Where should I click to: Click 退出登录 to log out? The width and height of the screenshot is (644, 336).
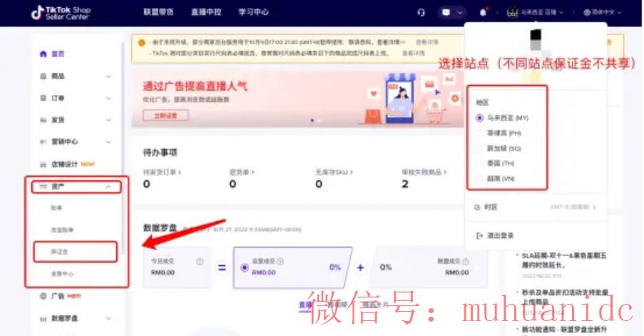[500, 236]
